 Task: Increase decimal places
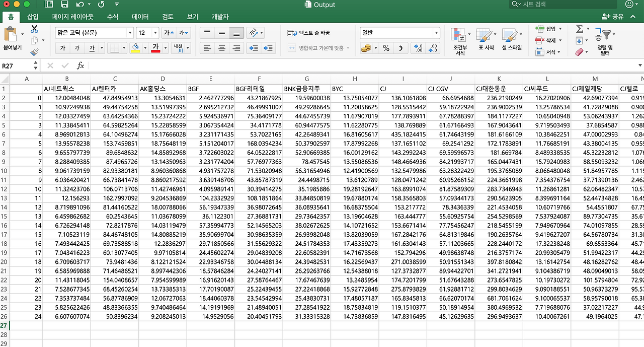point(418,48)
